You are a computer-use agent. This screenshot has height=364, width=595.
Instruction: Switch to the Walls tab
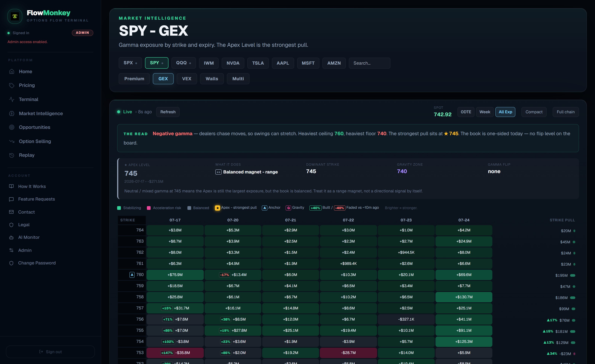pos(212,79)
